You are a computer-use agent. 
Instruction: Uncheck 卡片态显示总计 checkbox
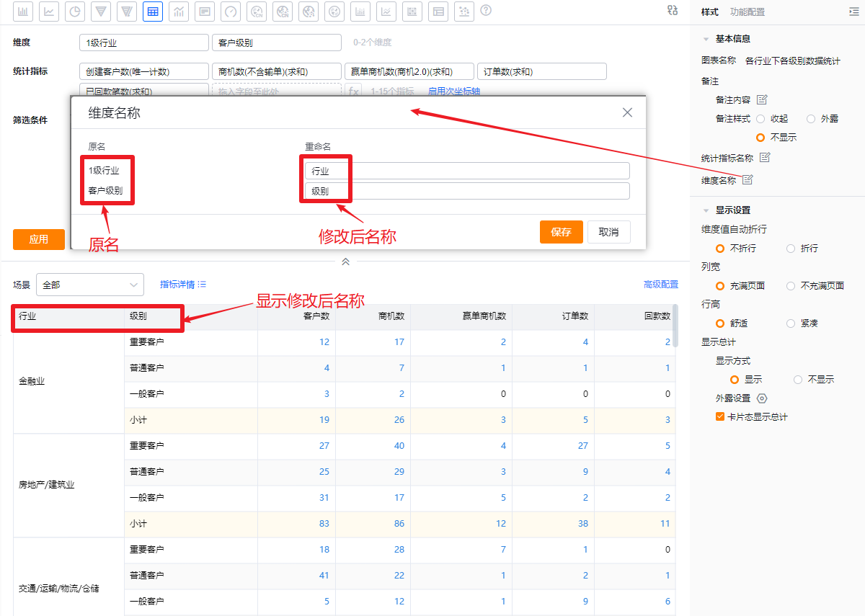click(x=719, y=416)
